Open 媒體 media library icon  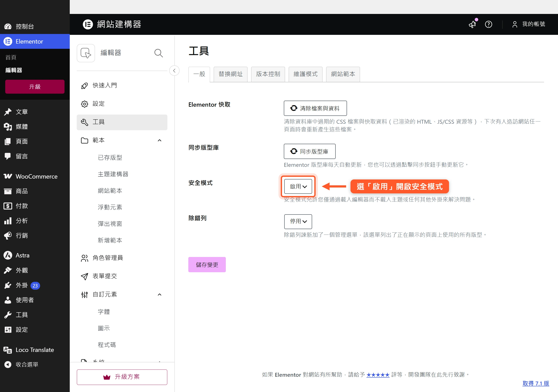[8, 127]
